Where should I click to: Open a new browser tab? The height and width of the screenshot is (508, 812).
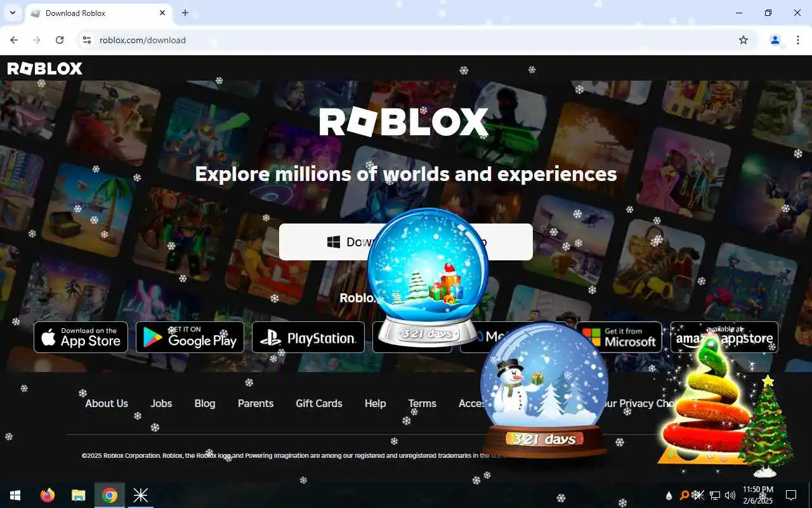[x=185, y=13]
